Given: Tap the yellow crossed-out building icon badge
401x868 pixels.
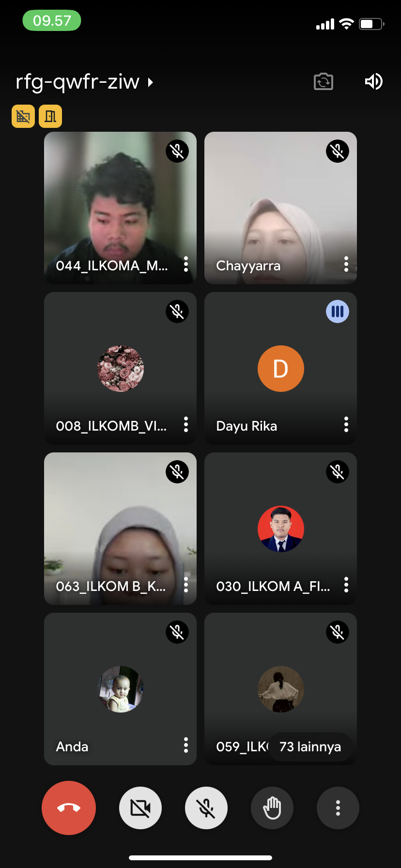Looking at the screenshot, I should click(23, 116).
